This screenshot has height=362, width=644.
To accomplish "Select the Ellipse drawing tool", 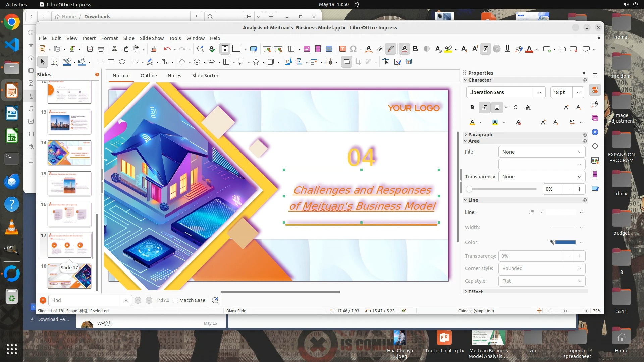I will 122,62.
